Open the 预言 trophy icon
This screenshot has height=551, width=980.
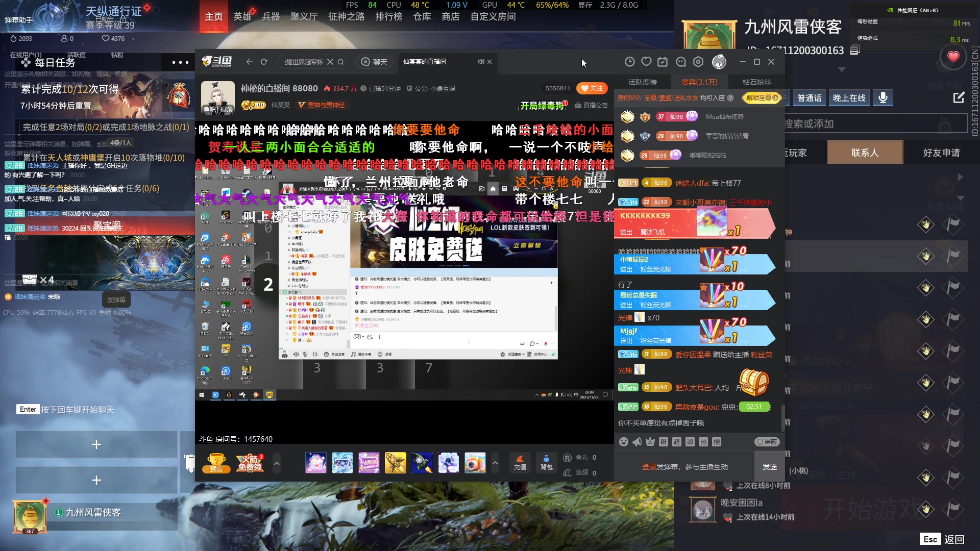pos(216,463)
